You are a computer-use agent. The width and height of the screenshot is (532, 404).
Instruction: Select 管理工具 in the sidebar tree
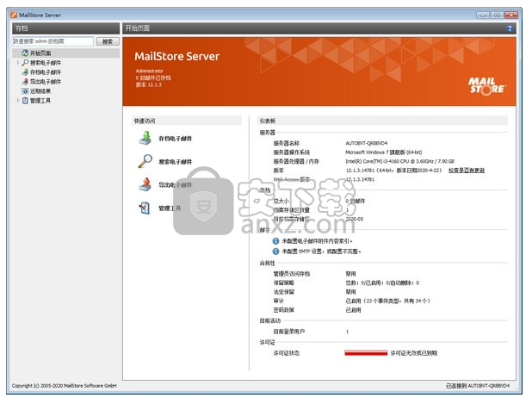tap(40, 101)
